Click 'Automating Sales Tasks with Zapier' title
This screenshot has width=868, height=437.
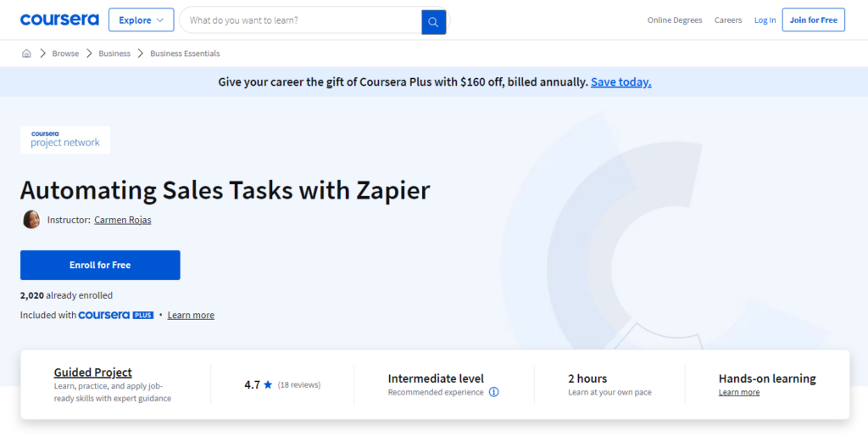click(225, 190)
